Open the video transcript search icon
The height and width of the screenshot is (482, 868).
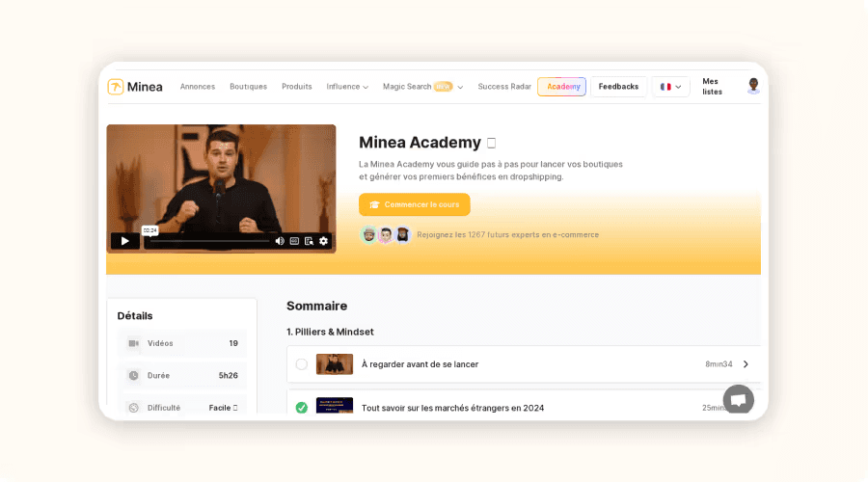pyautogui.click(x=309, y=241)
